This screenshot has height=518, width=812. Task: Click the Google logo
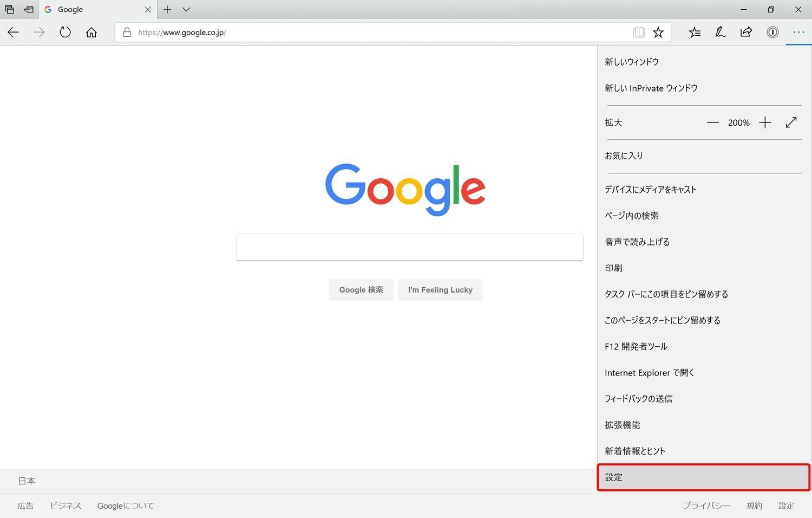(405, 189)
